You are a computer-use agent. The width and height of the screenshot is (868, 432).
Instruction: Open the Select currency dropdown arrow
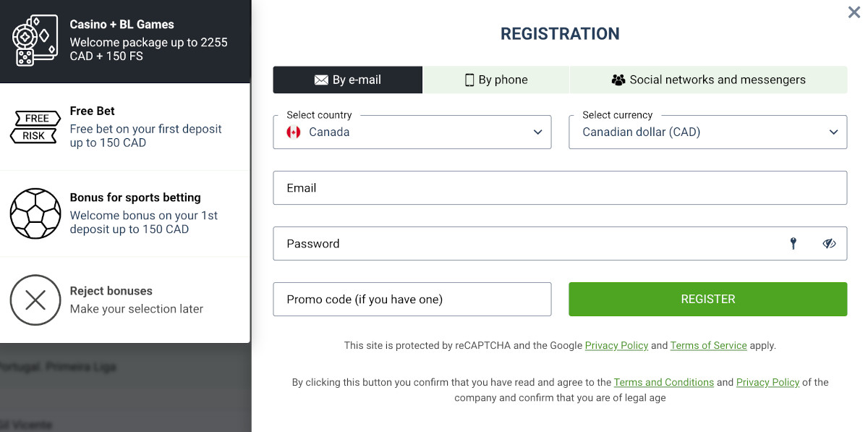tap(833, 132)
